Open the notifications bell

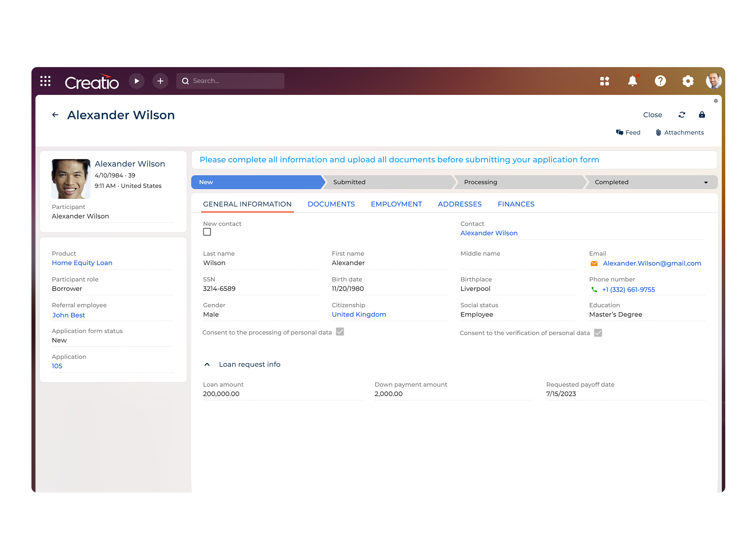click(x=632, y=81)
